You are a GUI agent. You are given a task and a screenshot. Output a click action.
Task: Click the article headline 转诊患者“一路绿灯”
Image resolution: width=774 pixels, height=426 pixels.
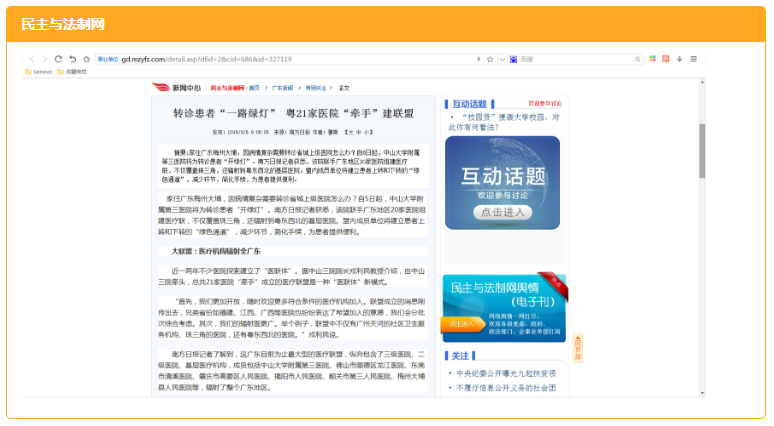(293, 114)
